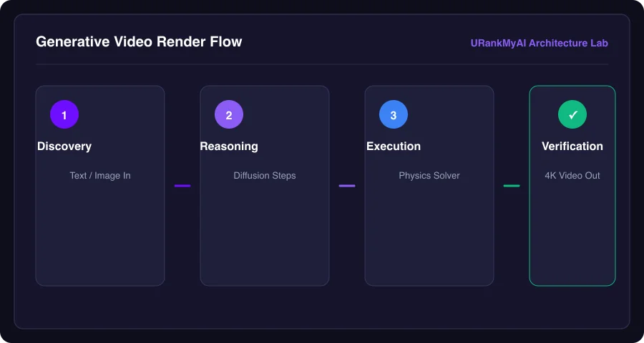Image resolution: width=644 pixels, height=343 pixels.
Task: Click the 'Text / Image In' label
Action: click(x=100, y=176)
